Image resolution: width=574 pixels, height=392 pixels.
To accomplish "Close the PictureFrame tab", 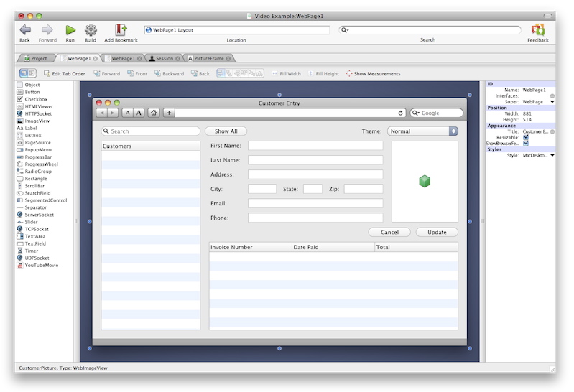I will pyautogui.click(x=228, y=58).
